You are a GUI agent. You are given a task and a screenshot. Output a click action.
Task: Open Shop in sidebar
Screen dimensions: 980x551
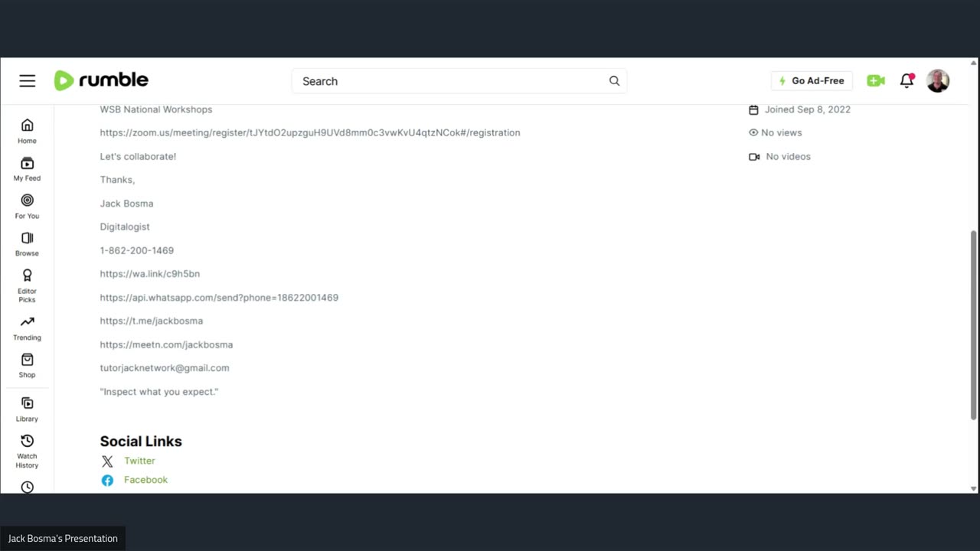[x=27, y=366]
